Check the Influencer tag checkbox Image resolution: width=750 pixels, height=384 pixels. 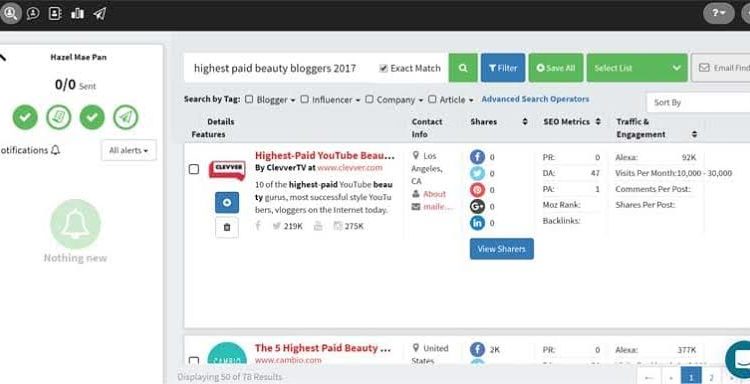304,99
